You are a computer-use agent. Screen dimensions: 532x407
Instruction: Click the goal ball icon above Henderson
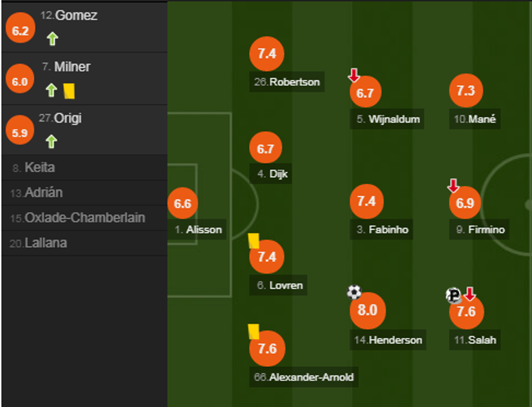[354, 292]
